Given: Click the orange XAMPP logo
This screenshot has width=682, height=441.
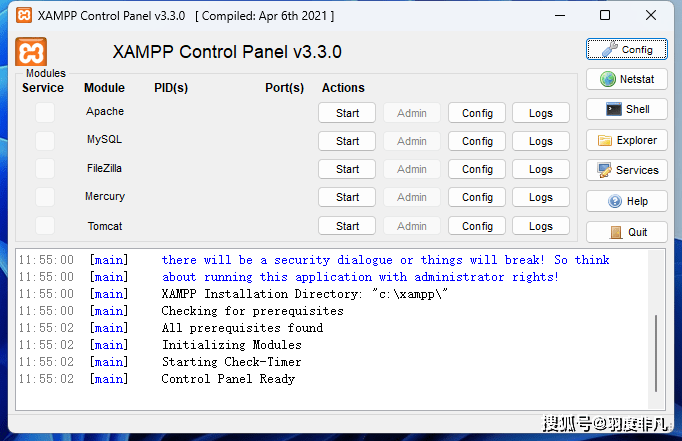Looking at the screenshot, I should click(32, 53).
